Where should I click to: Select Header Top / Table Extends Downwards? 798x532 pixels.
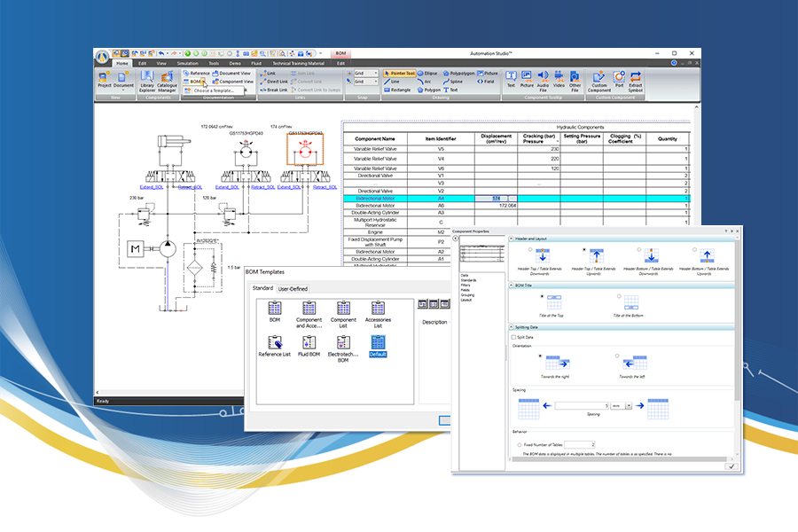coord(530,250)
